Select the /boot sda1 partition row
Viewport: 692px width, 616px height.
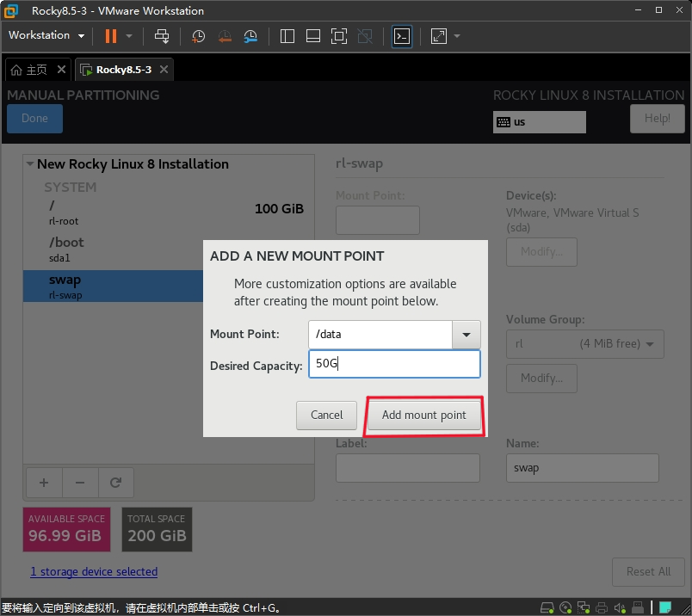(114, 249)
